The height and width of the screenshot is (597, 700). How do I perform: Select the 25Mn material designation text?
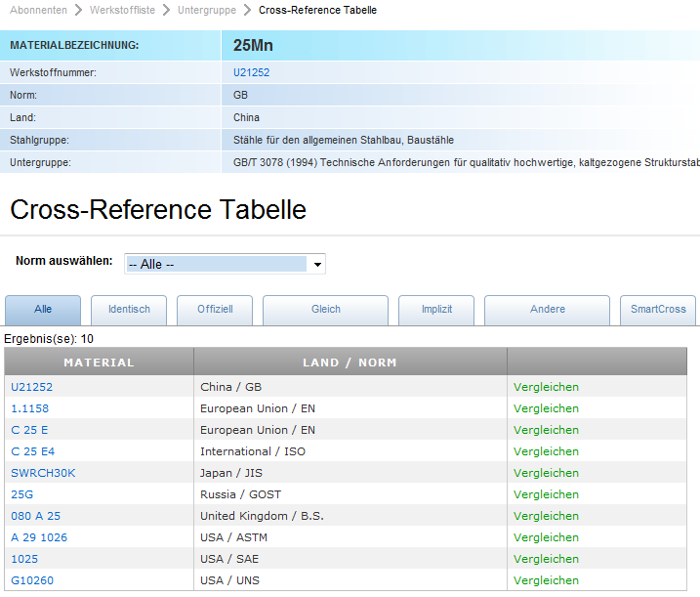[x=253, y=45]
